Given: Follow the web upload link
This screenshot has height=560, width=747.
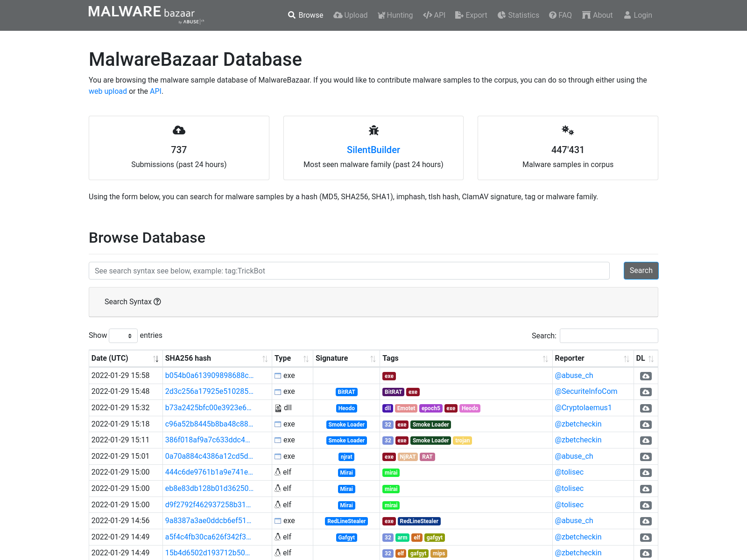Looking at the screenshot, I should coord(108,91).
